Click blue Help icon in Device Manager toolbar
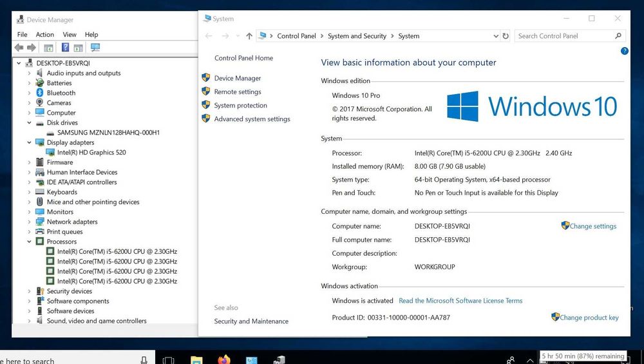Image resolution: width=644 pixels, height=364 pixels. tap(65, 47)
